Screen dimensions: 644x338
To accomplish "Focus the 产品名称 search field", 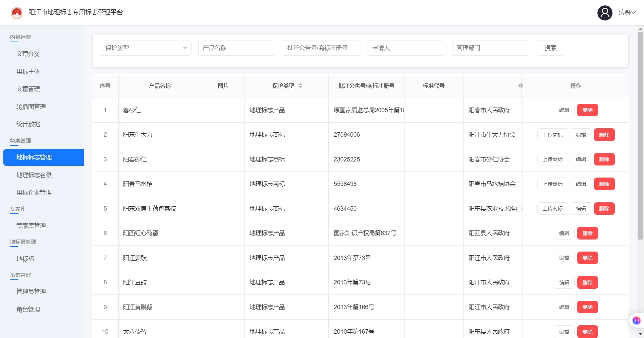I will 237,48.
